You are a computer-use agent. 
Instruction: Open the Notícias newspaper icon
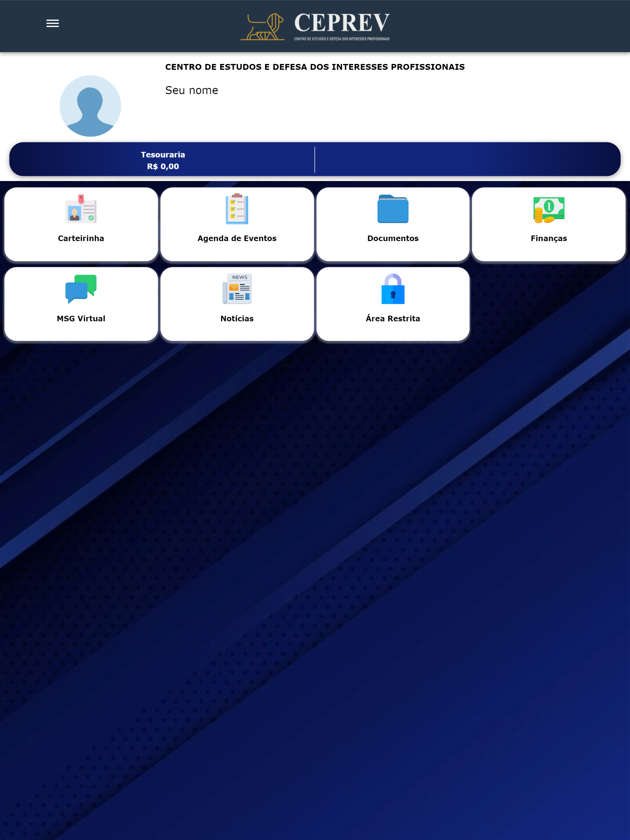tap(237, 289)
